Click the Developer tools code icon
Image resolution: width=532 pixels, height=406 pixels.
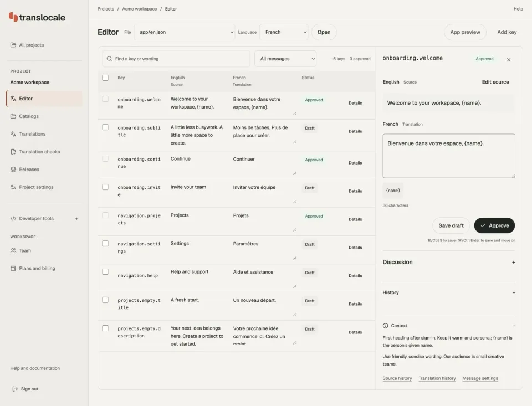(x=13, y=218)
